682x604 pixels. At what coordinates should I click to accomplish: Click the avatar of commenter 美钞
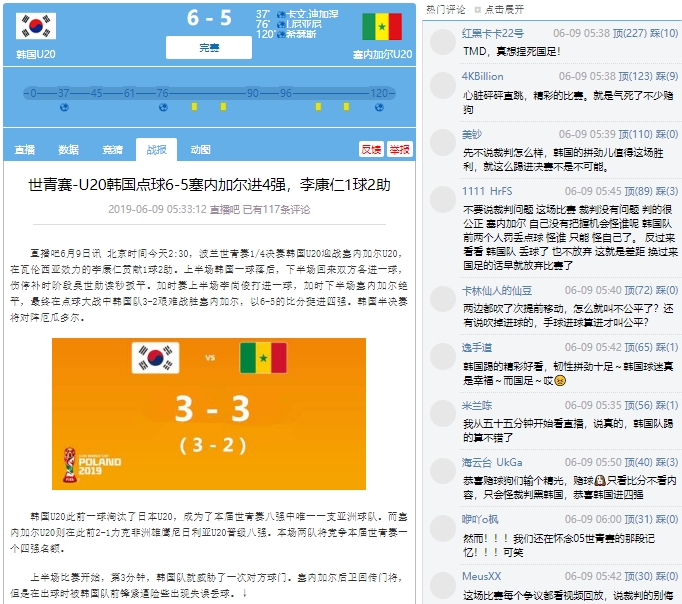click(443, 143)
